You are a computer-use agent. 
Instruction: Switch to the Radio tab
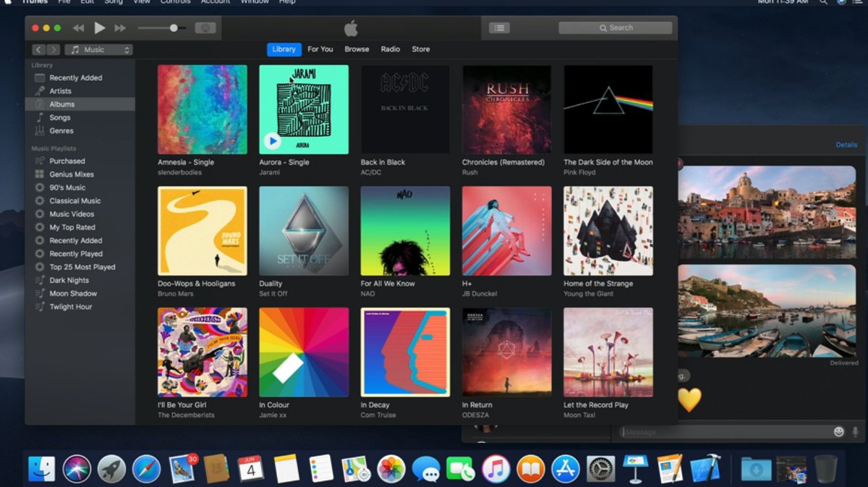[x=391, y=49]
